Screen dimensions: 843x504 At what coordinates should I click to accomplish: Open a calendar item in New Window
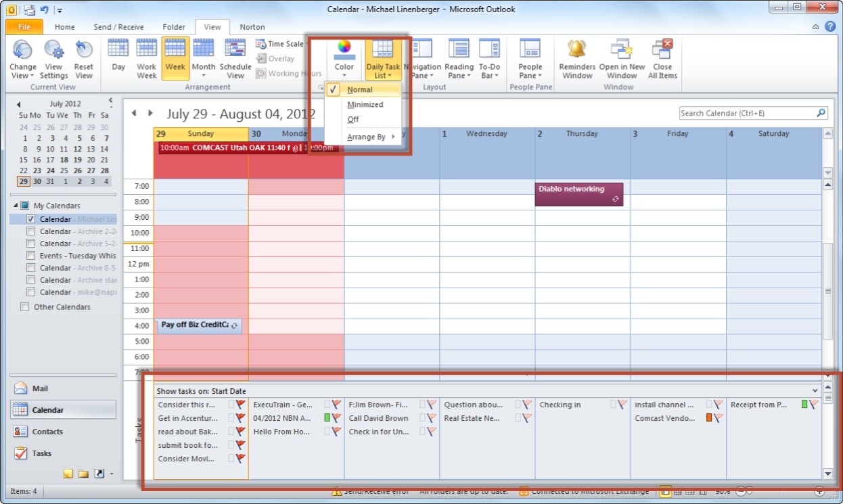[x=622, y=58]
